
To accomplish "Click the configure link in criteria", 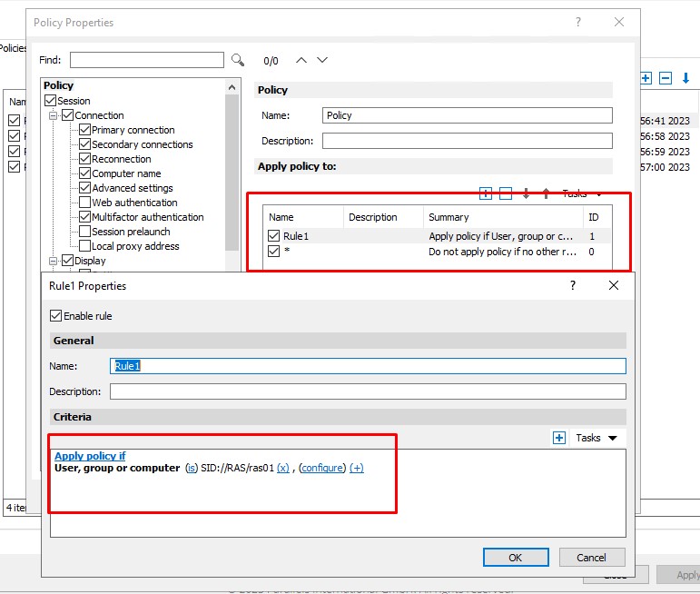I will (x=322, y=468).
